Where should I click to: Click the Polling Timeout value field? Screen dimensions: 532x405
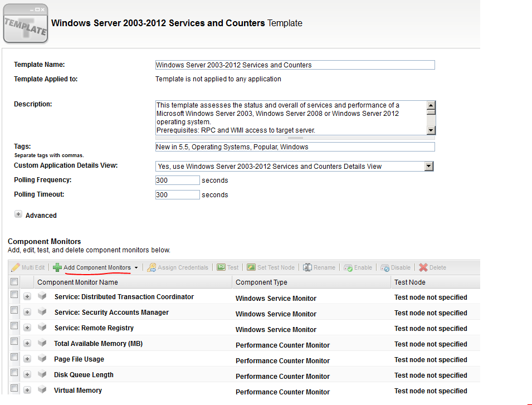pyautogui.click(x=178, y=194)
